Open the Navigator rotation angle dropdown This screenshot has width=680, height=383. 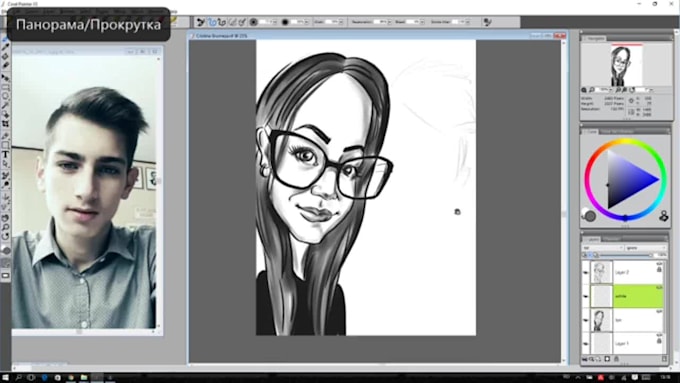(x=651, y=90)
